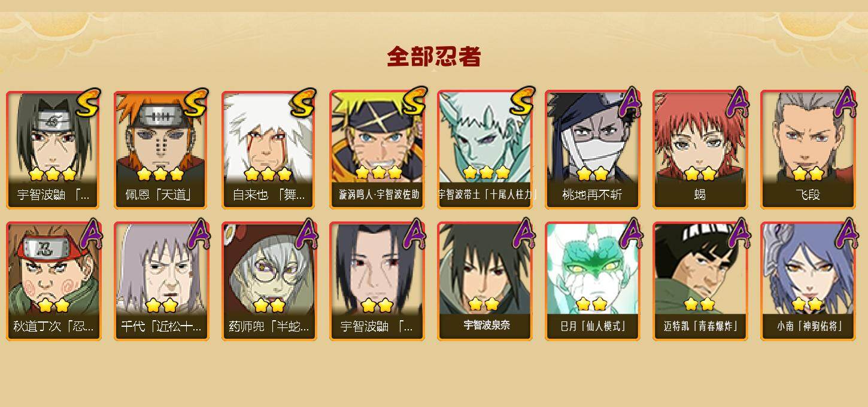
Task: Open the 千代「近松十...」 character card
Action: [161, 281]
